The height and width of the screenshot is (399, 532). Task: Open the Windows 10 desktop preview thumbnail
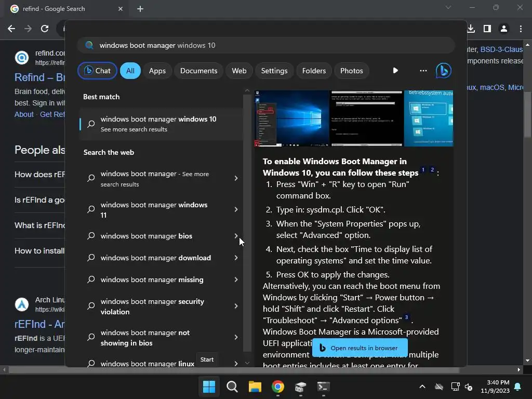tap(292, 118)
